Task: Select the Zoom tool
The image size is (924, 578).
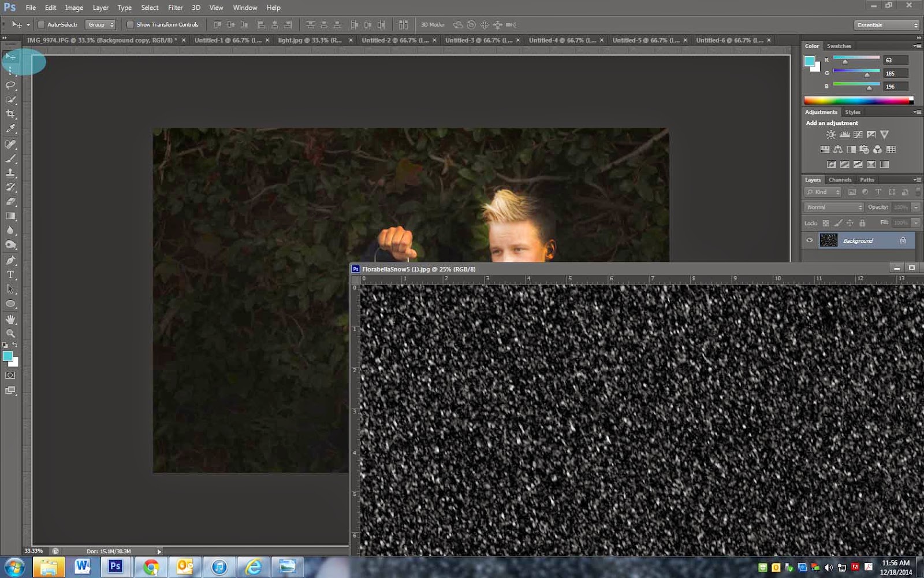Action: [10, 334]
